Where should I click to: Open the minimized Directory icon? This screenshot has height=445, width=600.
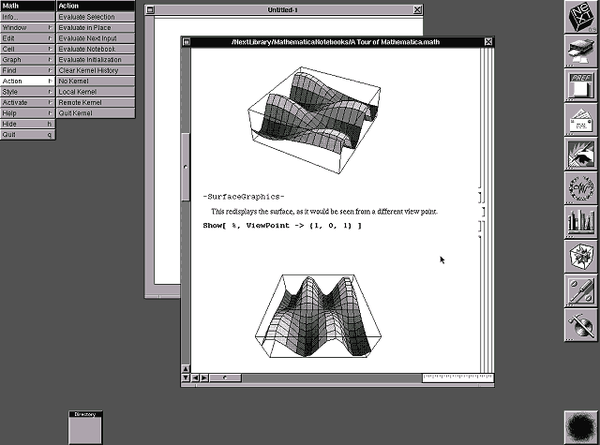pyautogui.click(x=87, y=427)
